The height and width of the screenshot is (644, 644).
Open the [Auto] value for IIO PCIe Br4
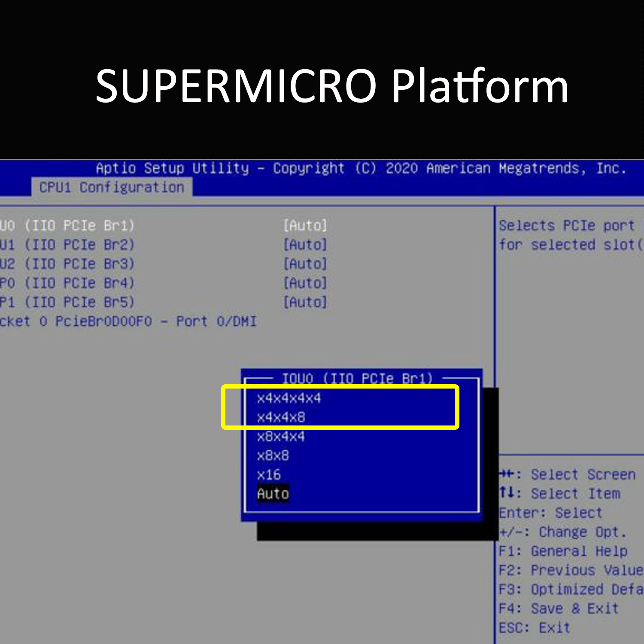(x=305, y=283)
